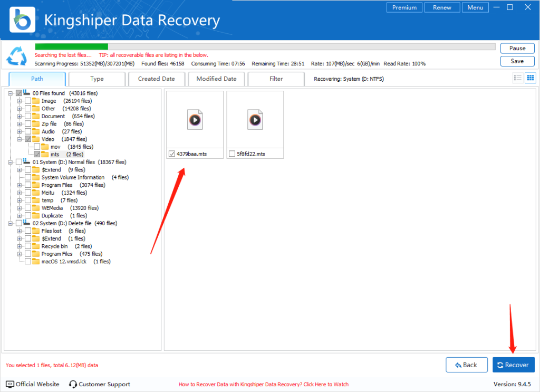540x392 pixels.
Task: Check the Image folder checkbox
Action: coord(28,101)
